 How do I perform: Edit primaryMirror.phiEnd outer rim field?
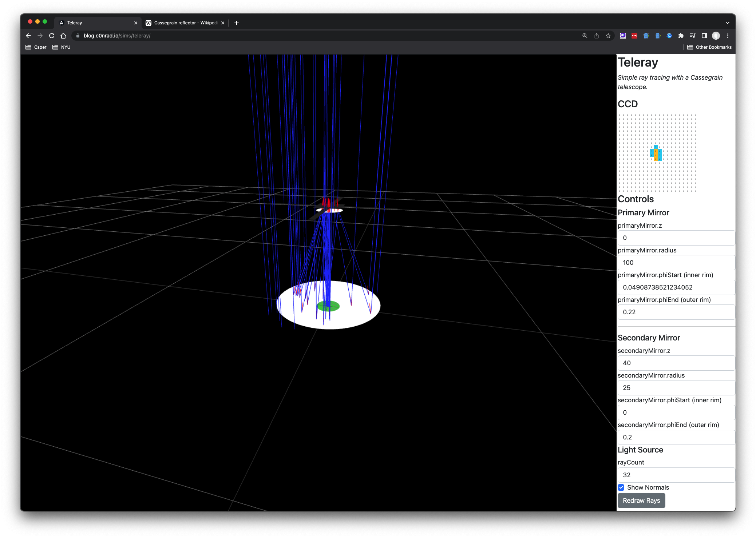coord(676,312)
